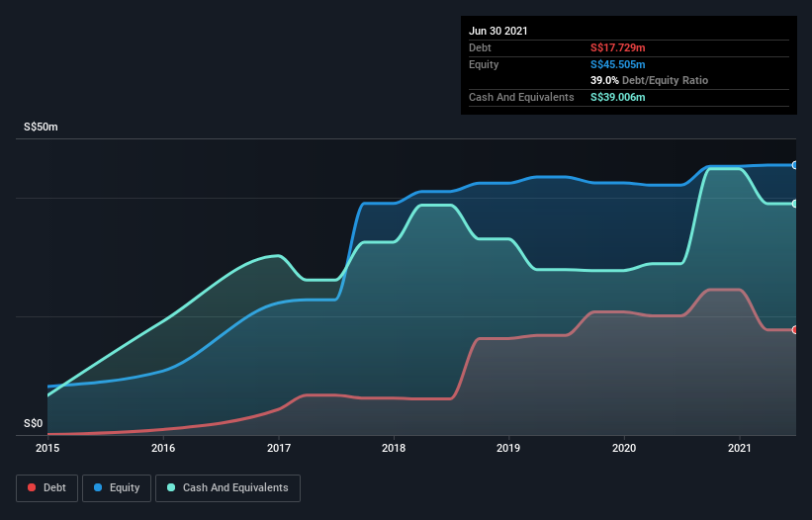This screenshot has width=812, height=520.
Task: Click the S$39.006m cash value
Action: 618,97
